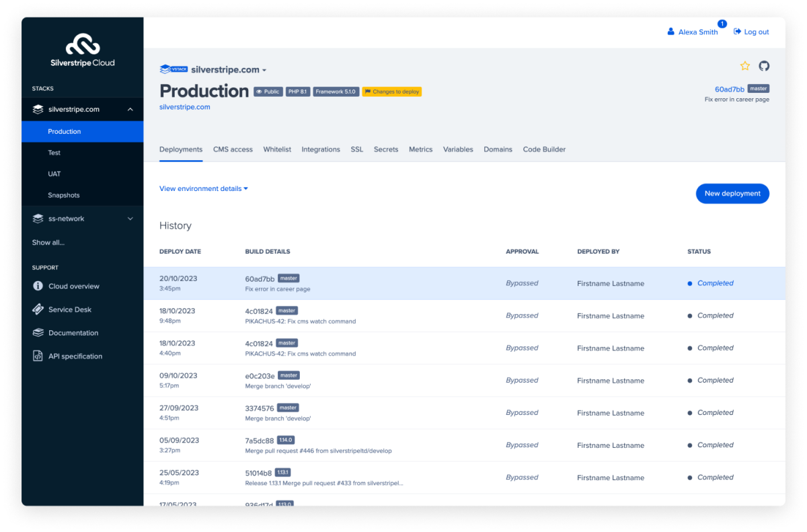The width and height of the screenshot is (807, 532).
Task: Open Cloud overview in sidebar
Action: pos(74,286)
